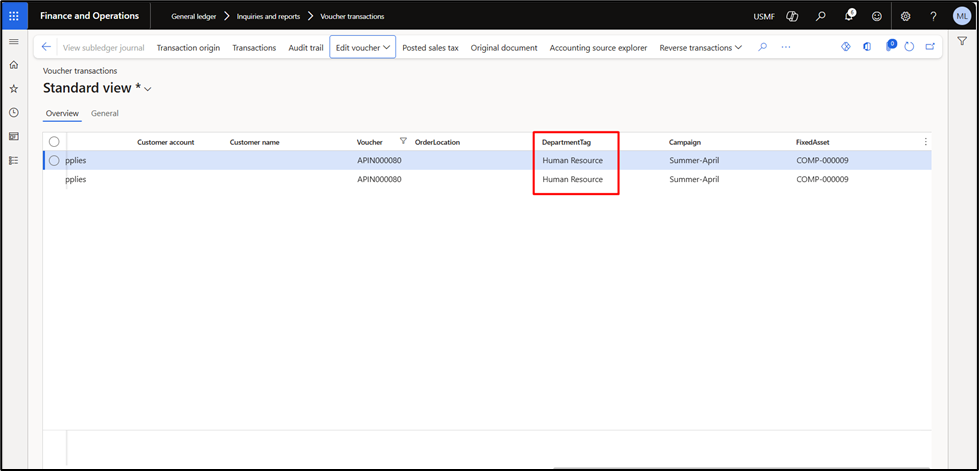The width and height of the screenshot is (979, 471).
Task: Click the FixedAsset column header
Action: (x=812, y=142)
